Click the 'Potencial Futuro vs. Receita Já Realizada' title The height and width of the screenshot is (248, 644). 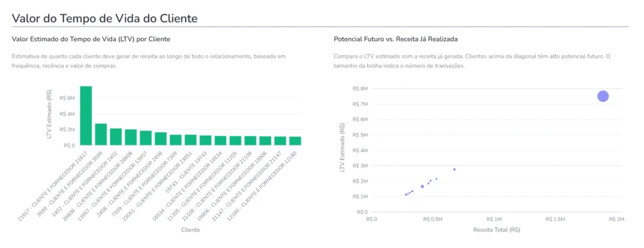[396, 39]
